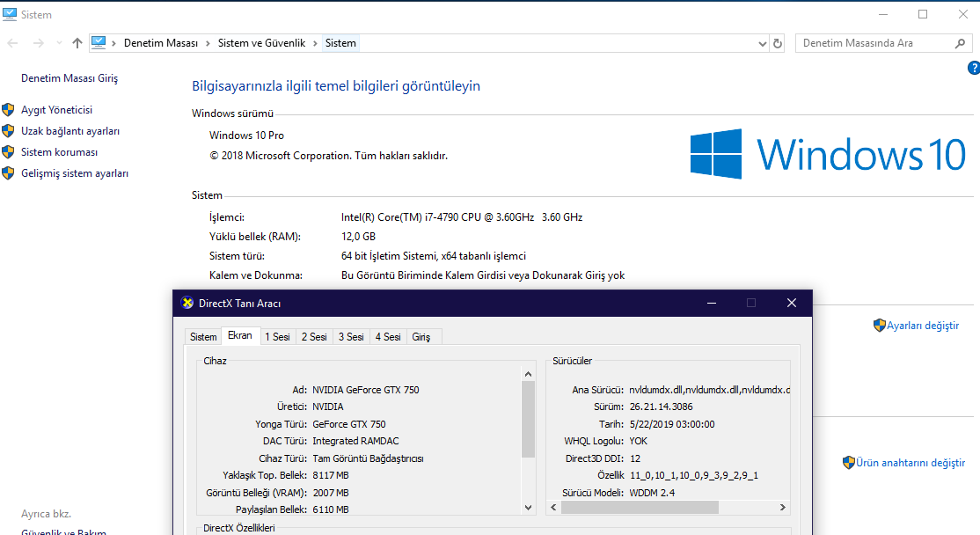Click Sürücüler scroll right arrow
980x535 pixels.
[x=782, y=508]
